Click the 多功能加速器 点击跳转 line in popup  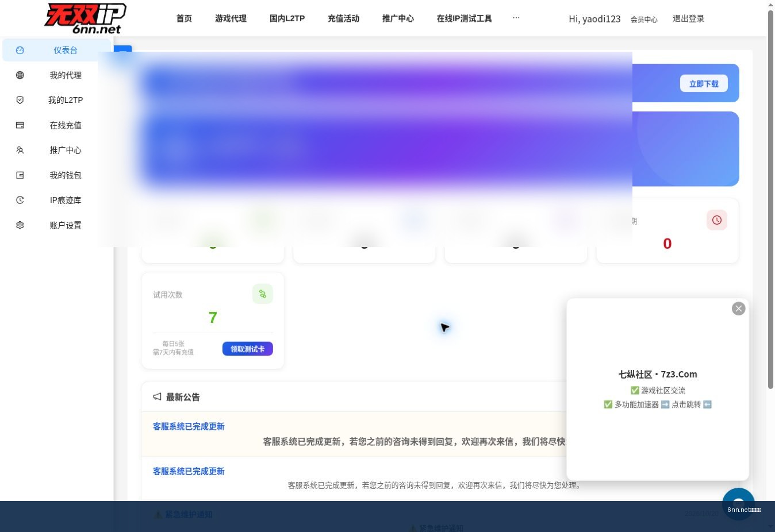coord(658,404)
